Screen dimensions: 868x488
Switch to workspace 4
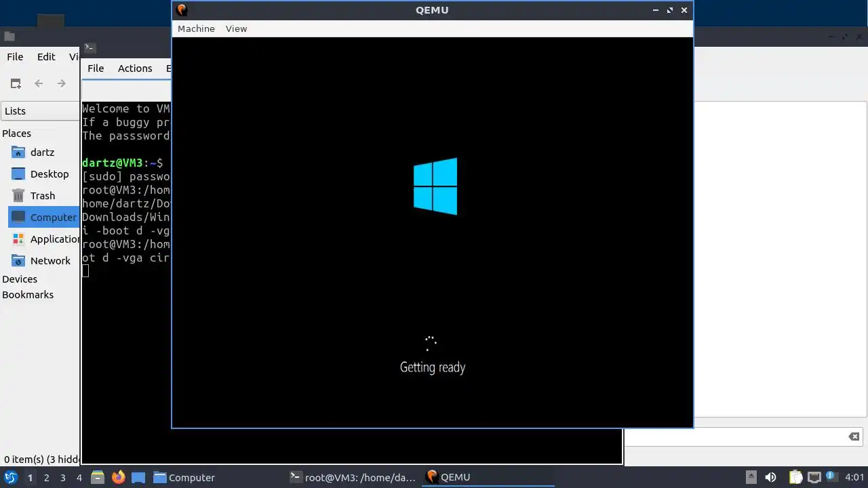[x=79, y=477]
